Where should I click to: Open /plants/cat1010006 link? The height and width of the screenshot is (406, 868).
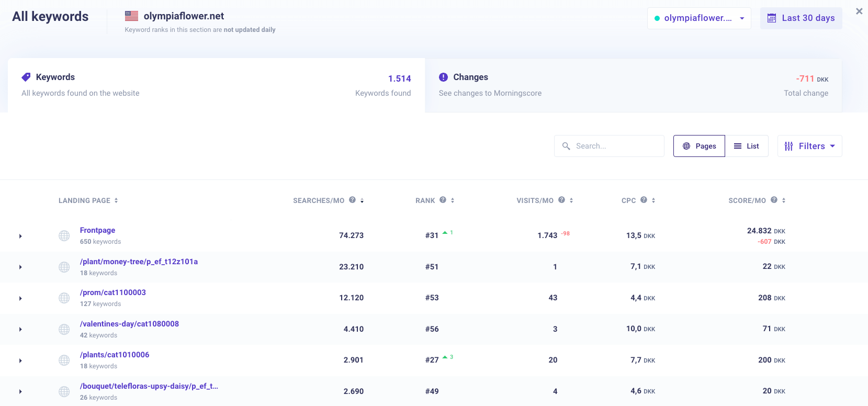point(115,355)
